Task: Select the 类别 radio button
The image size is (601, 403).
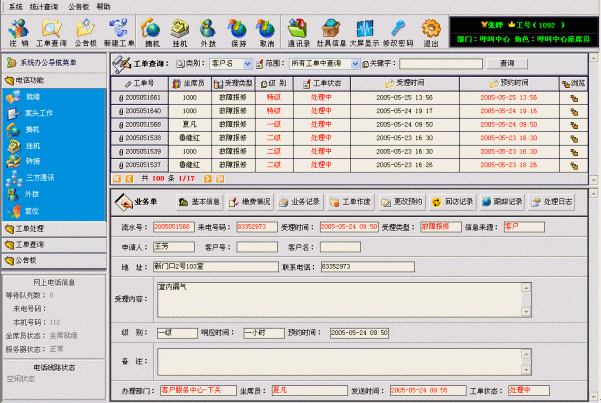Action: pyautogui.click(x=181, y=64)
